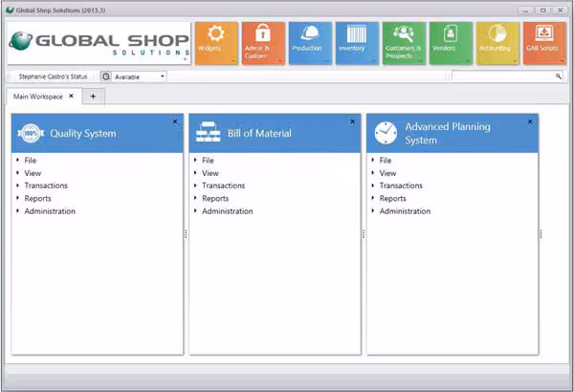
Task: Close the Advanced Planning System panel
Action: [x=530, y=121]
